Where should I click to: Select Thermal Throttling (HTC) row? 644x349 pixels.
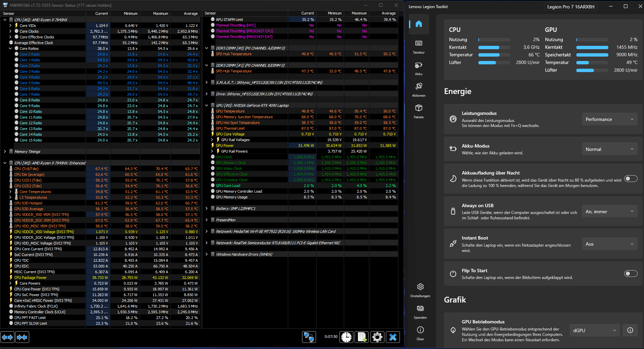click(x=301, y=25)
